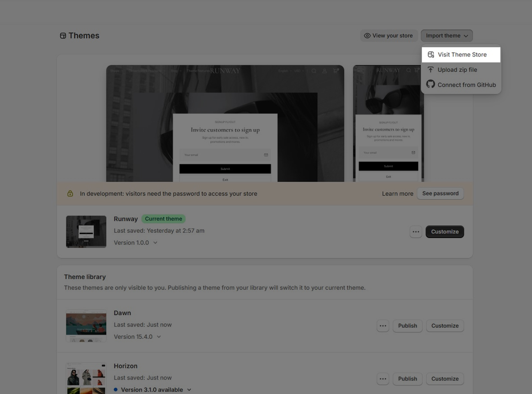This screenshot has height=394, width=532.
Task: Click the Theme Store icon in the dropdown
Action: 430,55
